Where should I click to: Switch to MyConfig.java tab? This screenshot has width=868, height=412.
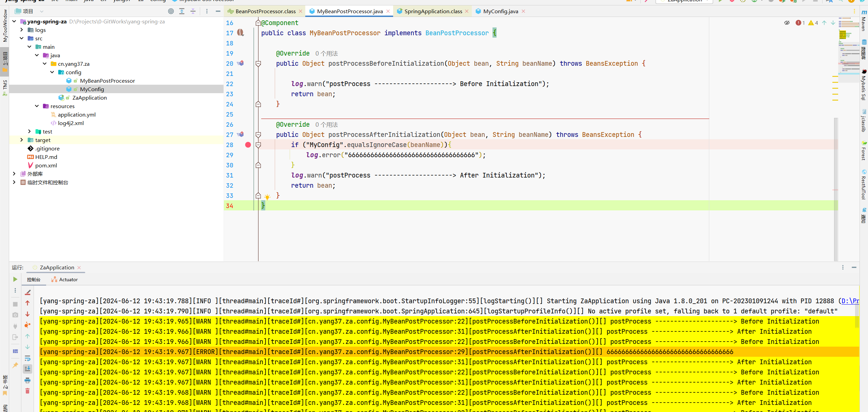pyautogui.click(x=500, y=11)
